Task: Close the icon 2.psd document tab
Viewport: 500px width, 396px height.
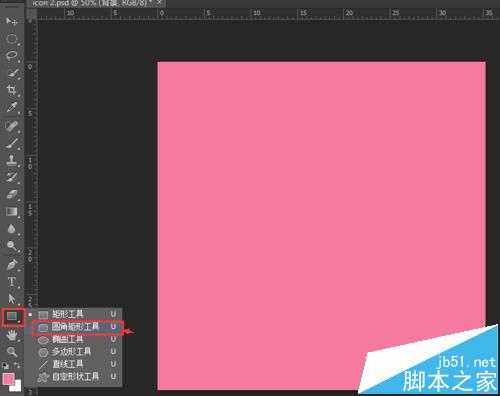Action: point(160,2)
